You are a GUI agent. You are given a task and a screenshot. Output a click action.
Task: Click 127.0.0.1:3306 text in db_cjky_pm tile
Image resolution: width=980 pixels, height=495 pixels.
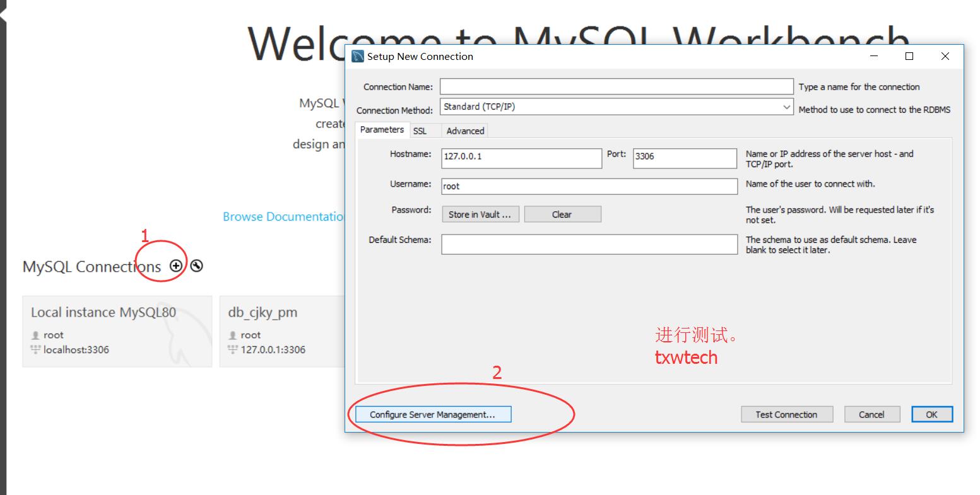point(273,349)
